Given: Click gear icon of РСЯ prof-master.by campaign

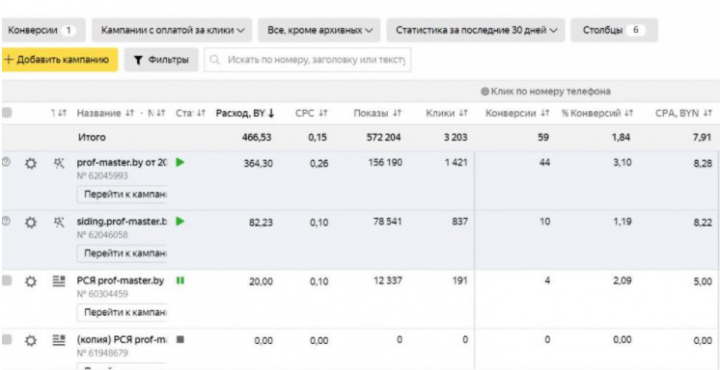Looking at the screenshot, I should click(30, 281).
